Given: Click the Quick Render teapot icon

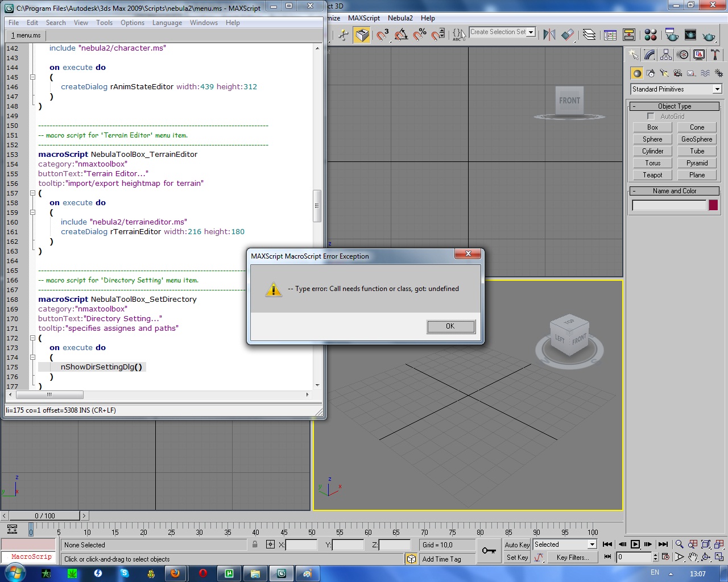Looking at the screenshot, I should (709, 35).
